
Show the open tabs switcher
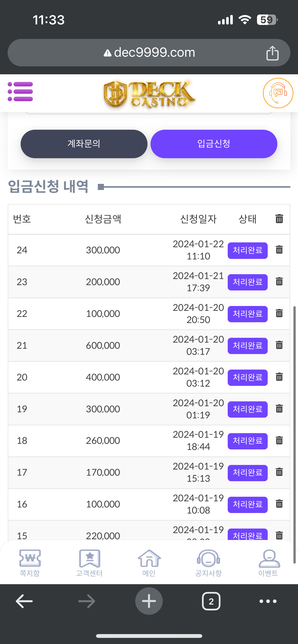pos(211,601)
